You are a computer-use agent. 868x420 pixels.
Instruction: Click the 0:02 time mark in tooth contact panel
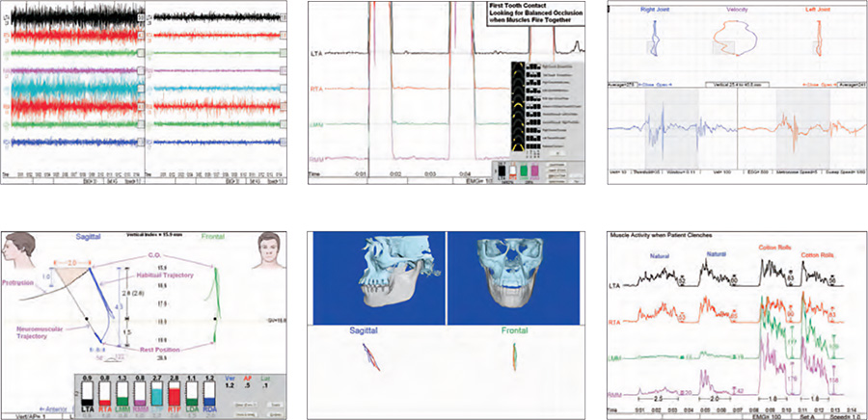[x=394, y=173]
